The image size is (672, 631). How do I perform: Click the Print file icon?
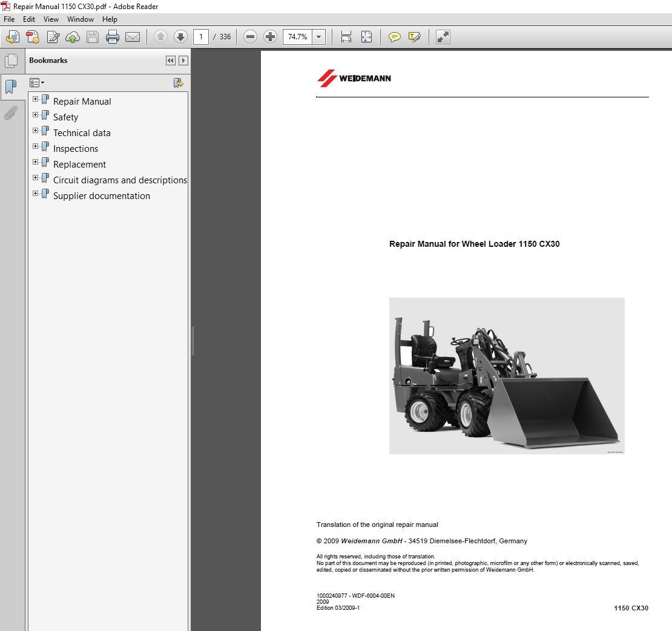[113, 38]
